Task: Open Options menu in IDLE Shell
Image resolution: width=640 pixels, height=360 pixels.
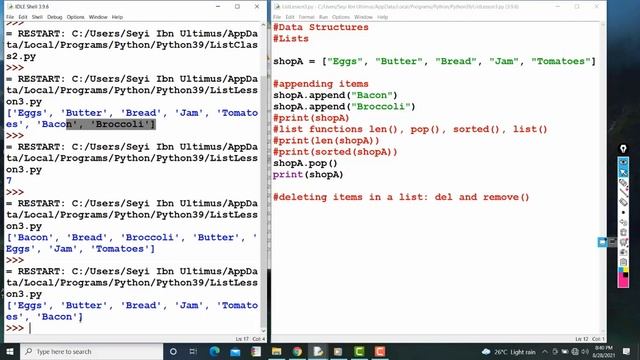Action: 76,17
